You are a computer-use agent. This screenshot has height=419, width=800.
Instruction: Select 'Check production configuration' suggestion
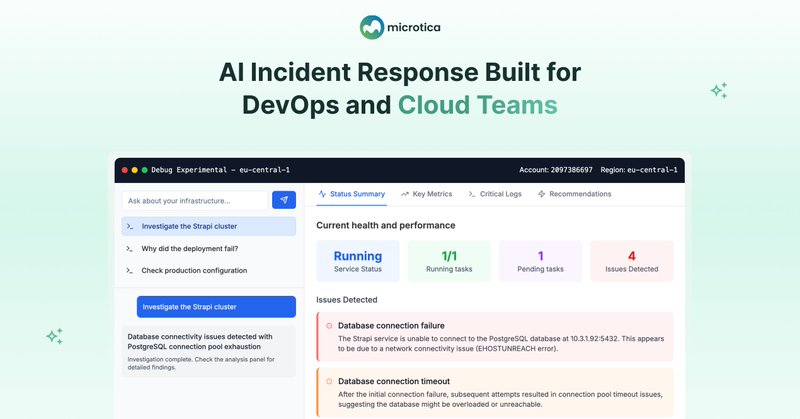209,270
